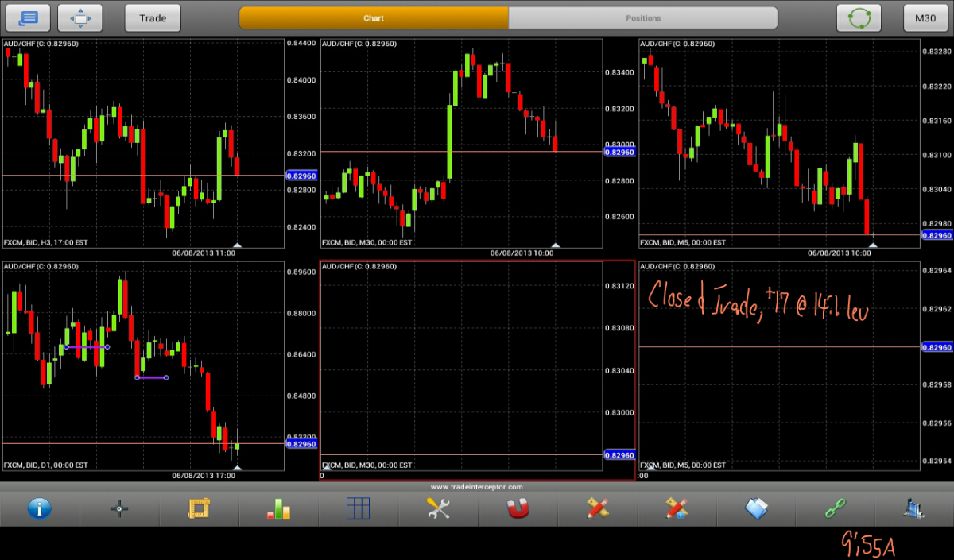This screenshot has height=560, width=954.
Task: Click 'FXCM, BID, D1, 00:00 EST' label
Action: (x=45, y=465)
